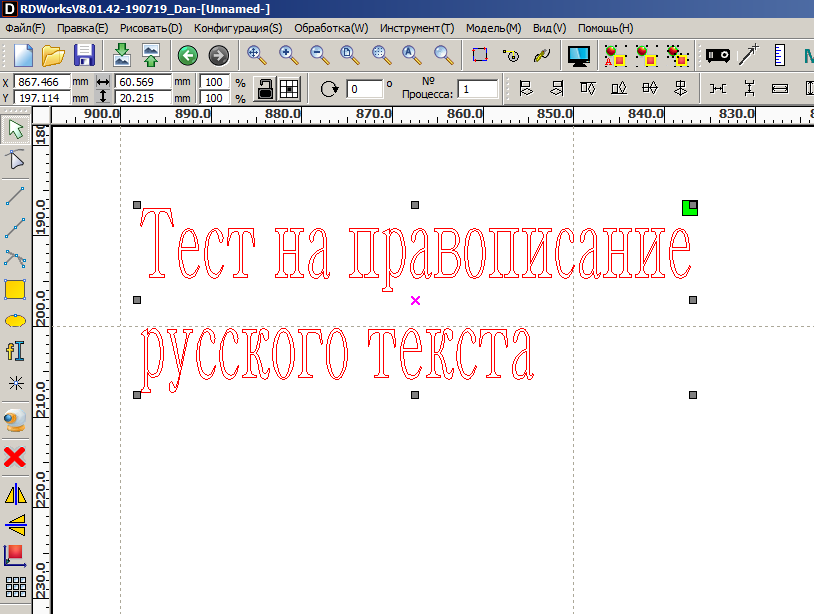Select the straight Line drawing tool

[x=14, y=197]
